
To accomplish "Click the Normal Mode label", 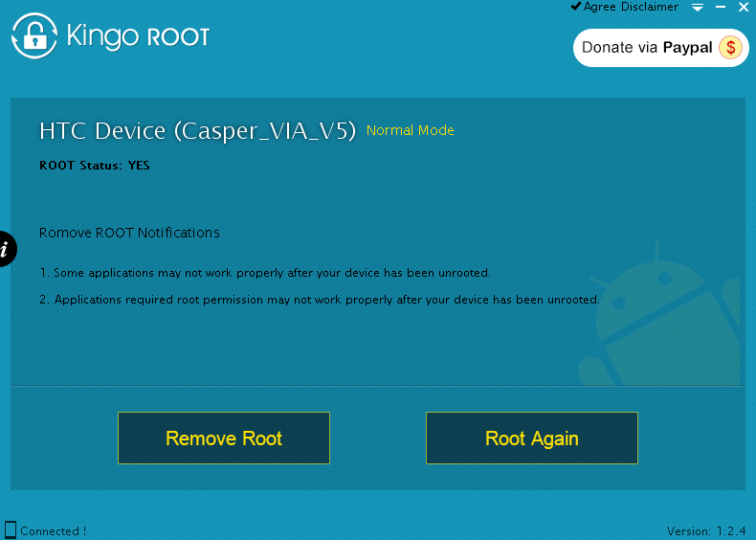I will pos(411,130).
